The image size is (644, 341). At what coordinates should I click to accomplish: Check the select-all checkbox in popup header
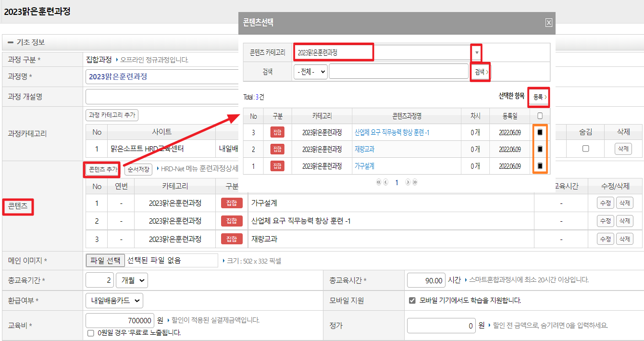[540, 116]
